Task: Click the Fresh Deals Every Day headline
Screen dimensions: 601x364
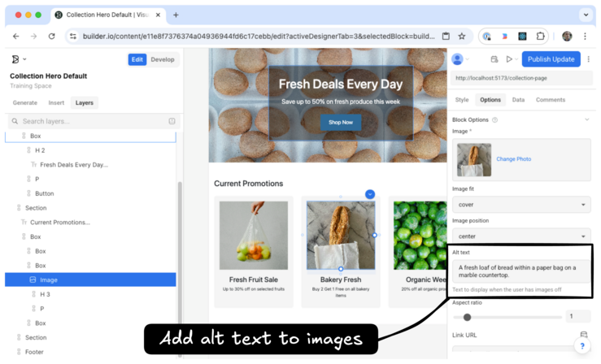Action: [x=341, y=84]
